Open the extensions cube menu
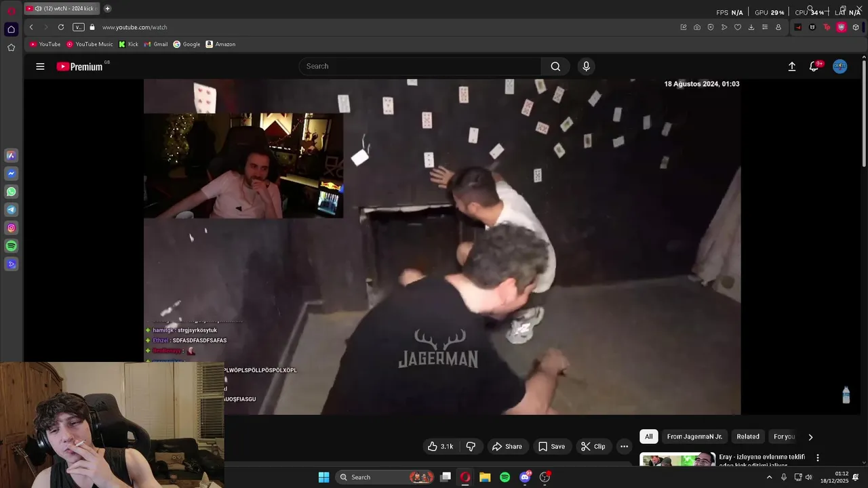 856,27
